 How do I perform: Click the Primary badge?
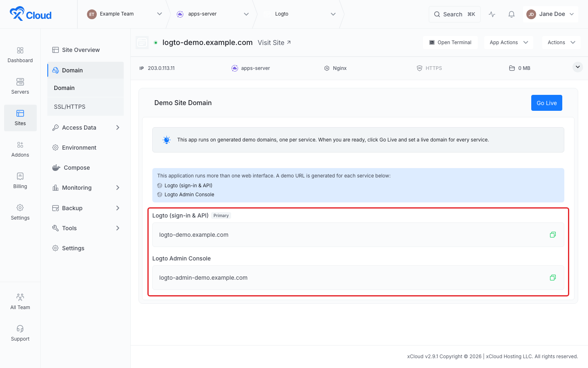pos(221,215)
